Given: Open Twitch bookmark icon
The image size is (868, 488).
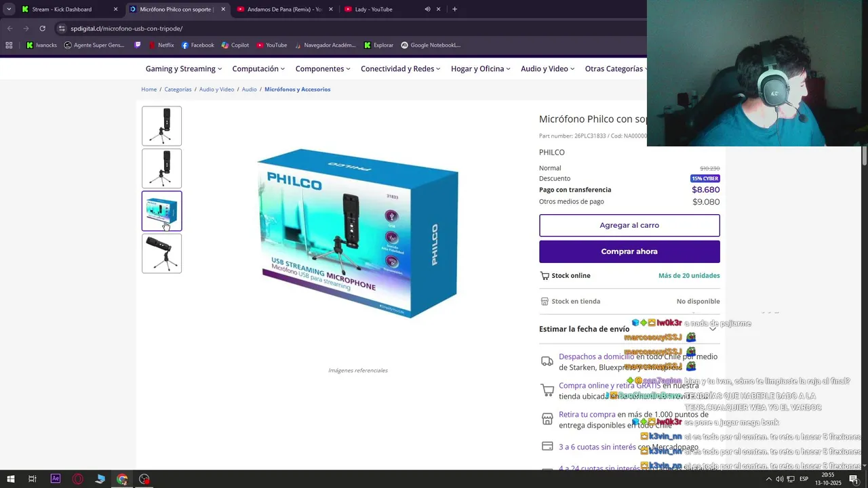Looking at the screenshot, I should [138, 45].
